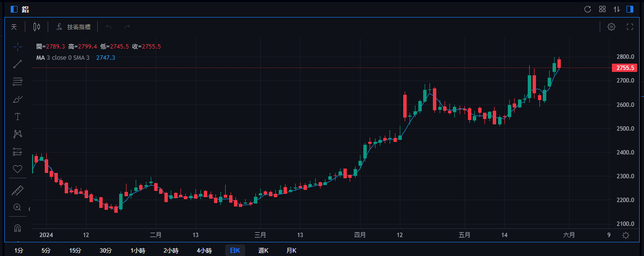Collapse the drawing toolbar with the arrow
644x256 pixels.
pos(30,209)
